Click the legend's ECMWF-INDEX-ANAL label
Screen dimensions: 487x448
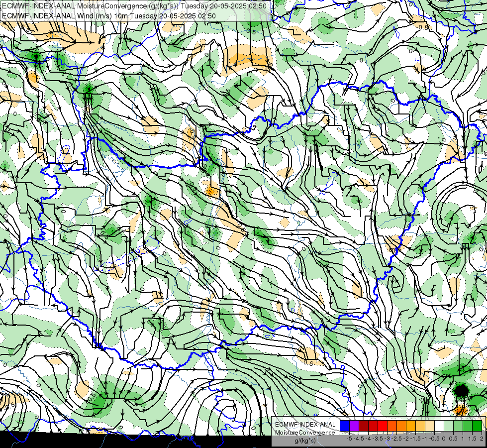(x=305, y=425)
